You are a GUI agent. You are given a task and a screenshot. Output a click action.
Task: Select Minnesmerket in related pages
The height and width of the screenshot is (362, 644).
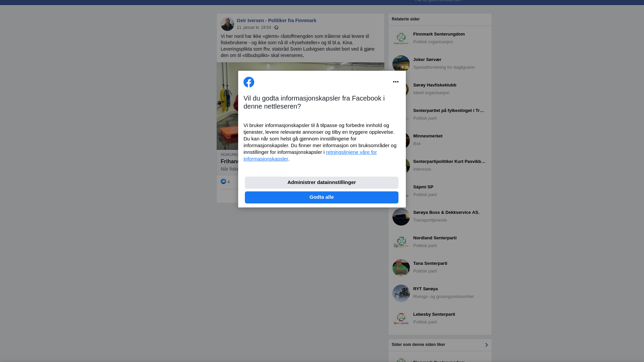click(428, 136)
